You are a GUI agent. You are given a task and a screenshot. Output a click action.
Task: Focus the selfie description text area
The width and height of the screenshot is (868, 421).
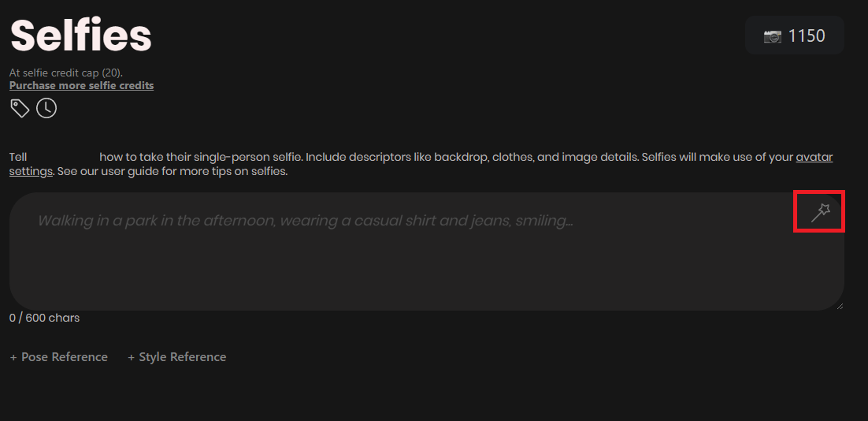427,251
